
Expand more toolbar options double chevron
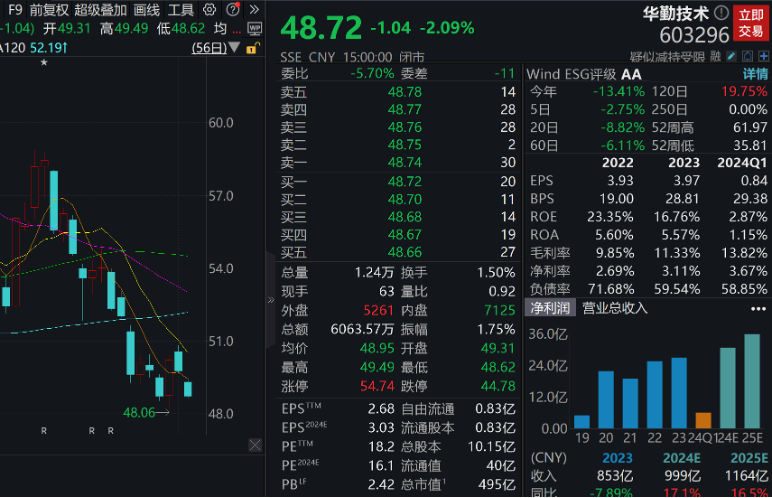click(x=254, y=9)
